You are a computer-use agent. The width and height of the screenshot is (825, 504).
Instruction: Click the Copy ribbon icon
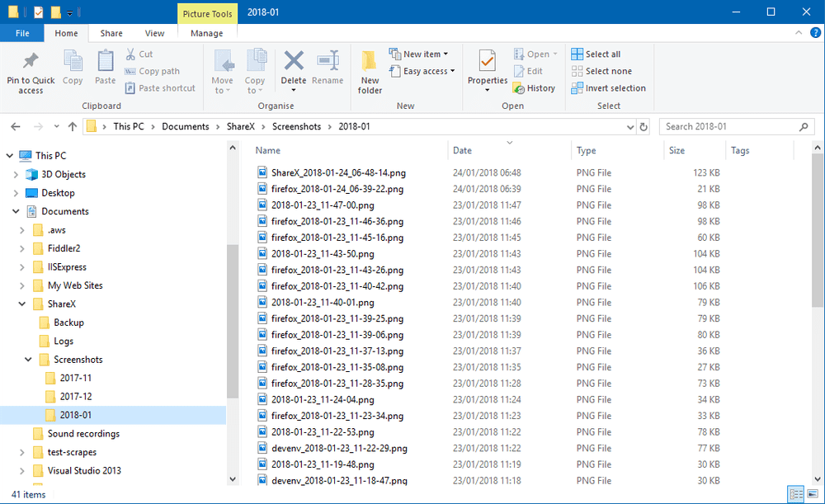[73, 61]
